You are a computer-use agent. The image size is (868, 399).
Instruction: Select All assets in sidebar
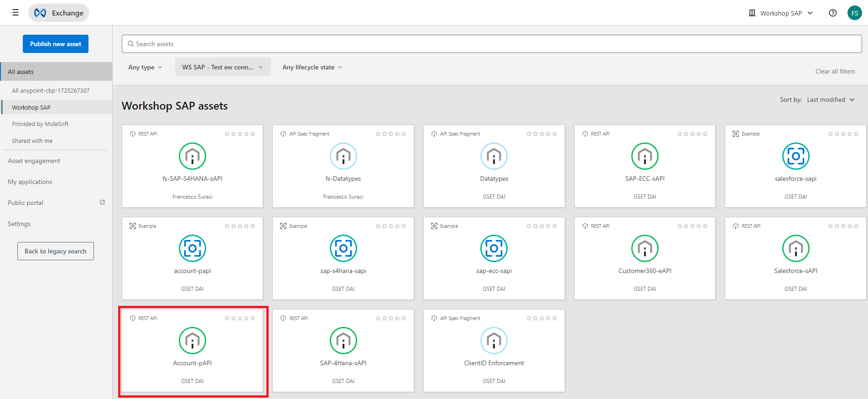[x=56, y=72]
